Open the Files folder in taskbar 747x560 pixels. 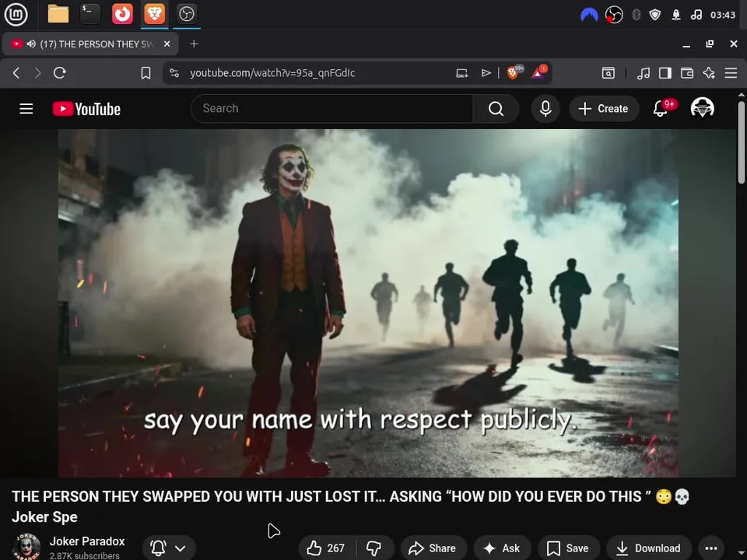pos(58,14)
